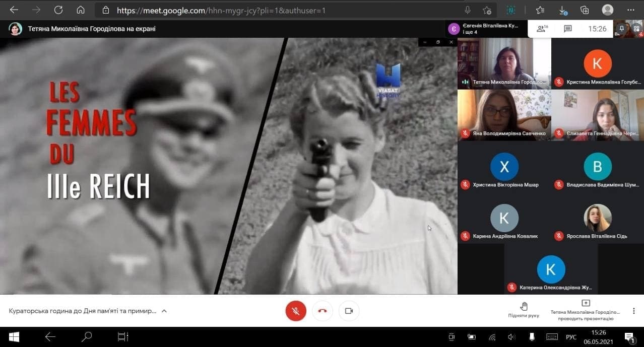Open the participants list showing 16 people

542,29
